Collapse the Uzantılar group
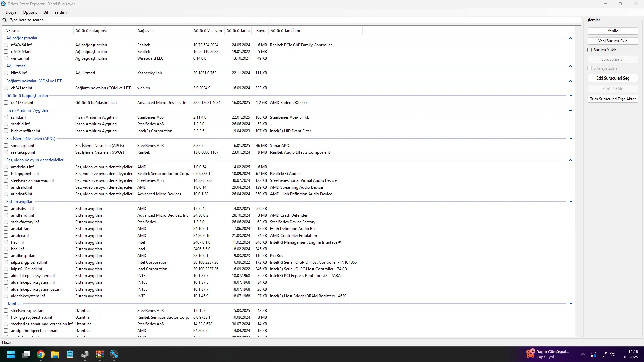 pyautogui.click(x=571, y=304)
